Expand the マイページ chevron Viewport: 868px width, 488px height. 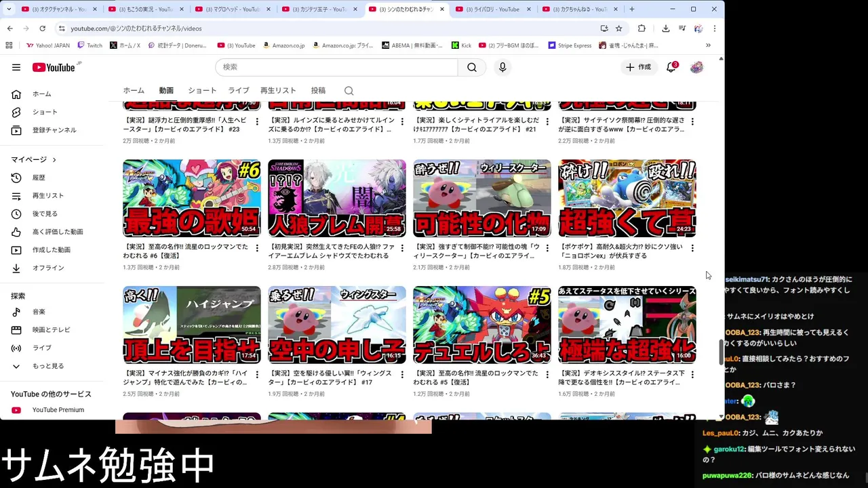[x=54, y=160]
